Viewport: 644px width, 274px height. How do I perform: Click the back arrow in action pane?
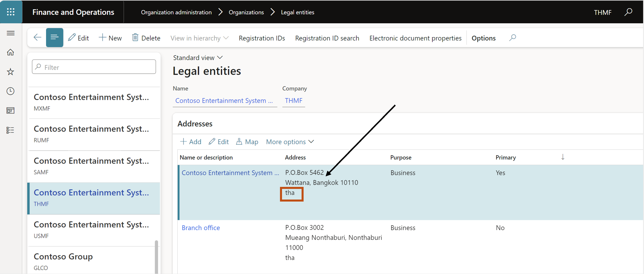click(37, 37)
